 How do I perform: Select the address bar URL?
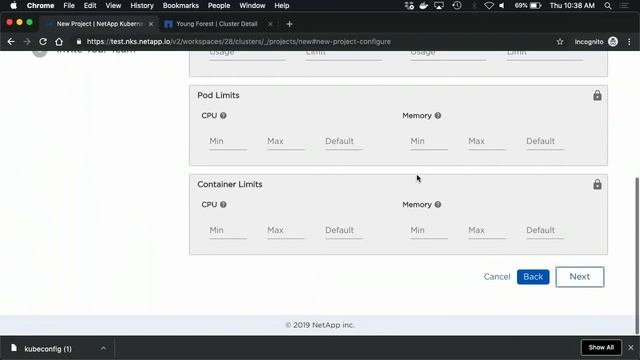pos(239,42)
